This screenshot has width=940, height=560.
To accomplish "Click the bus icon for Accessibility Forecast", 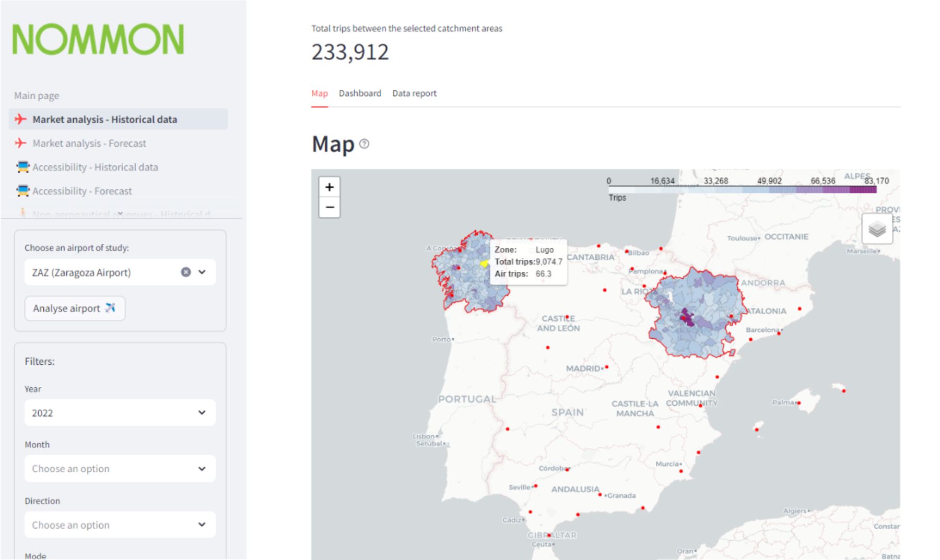I will (22, 191).
